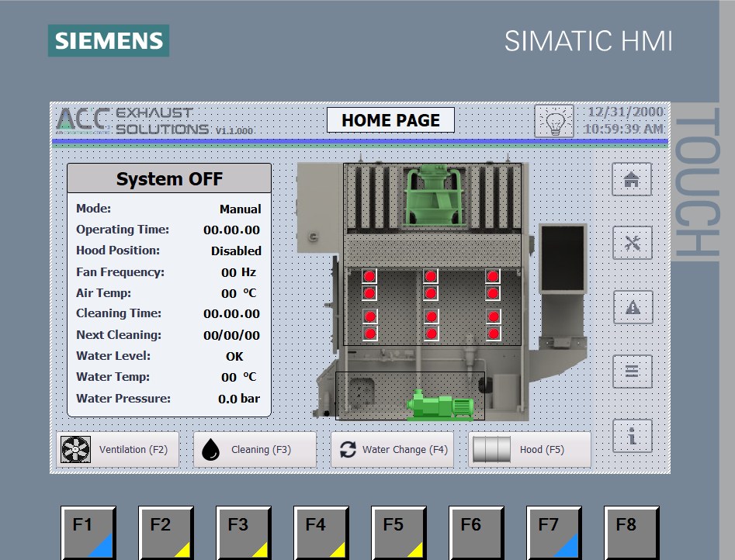This screenshot has height=560, width=735.
Task: Click the Cleaning Time label
Action: tap(119, 313)
